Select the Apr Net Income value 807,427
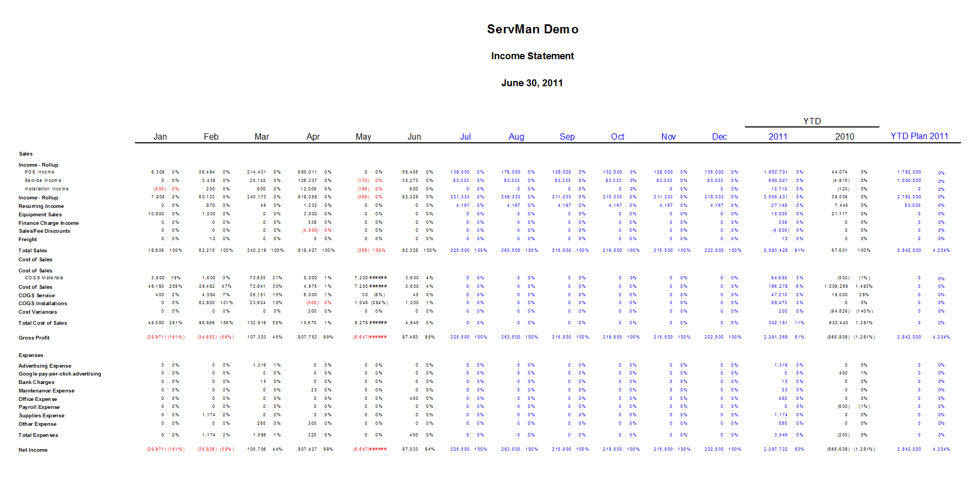This screenshot has height=485, width=980. (308, 449)
